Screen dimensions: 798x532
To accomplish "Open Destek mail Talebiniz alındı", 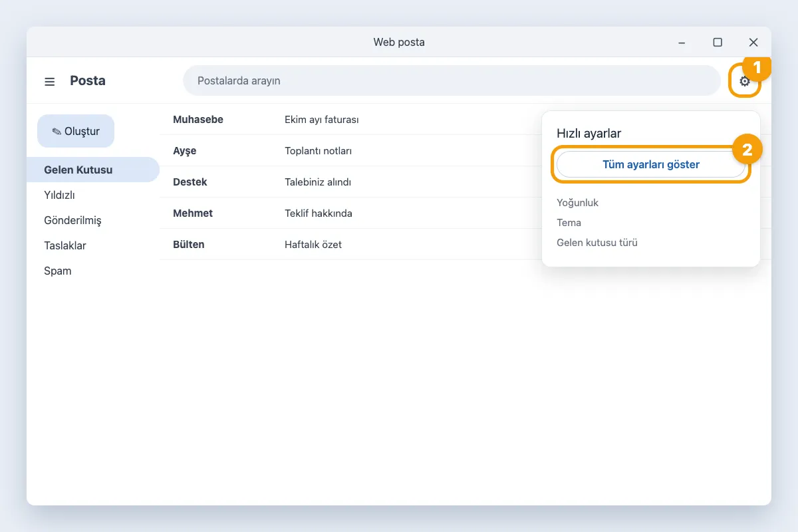I will point(465,182).
